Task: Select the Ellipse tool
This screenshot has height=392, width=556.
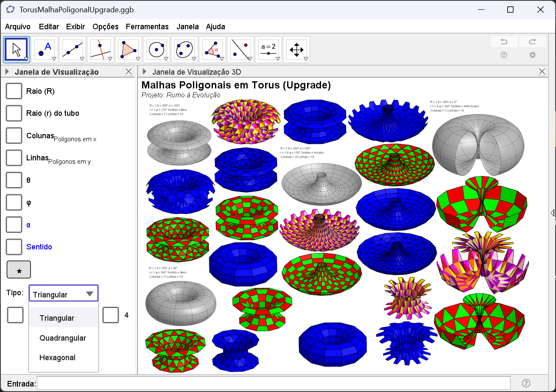Action: (x=184, y=50)
